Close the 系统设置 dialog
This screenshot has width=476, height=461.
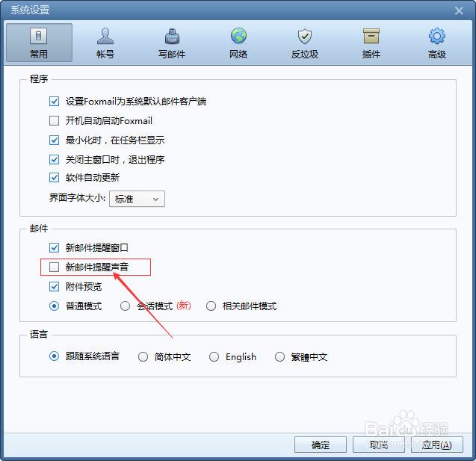(x=459, y=11)
